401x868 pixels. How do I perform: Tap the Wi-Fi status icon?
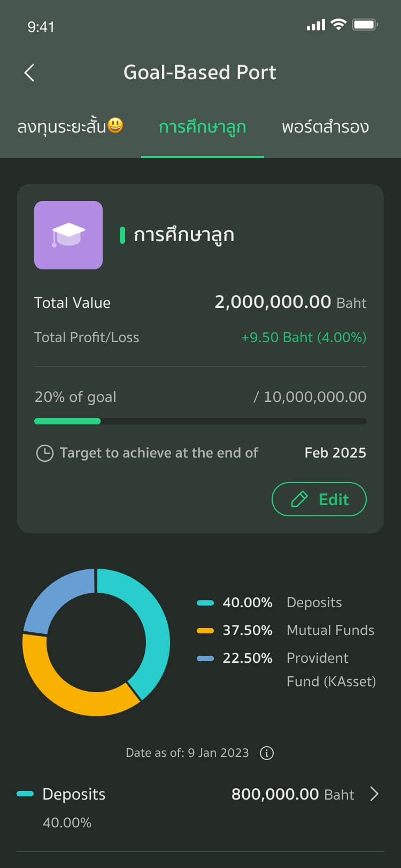click(x=338, y=25)
